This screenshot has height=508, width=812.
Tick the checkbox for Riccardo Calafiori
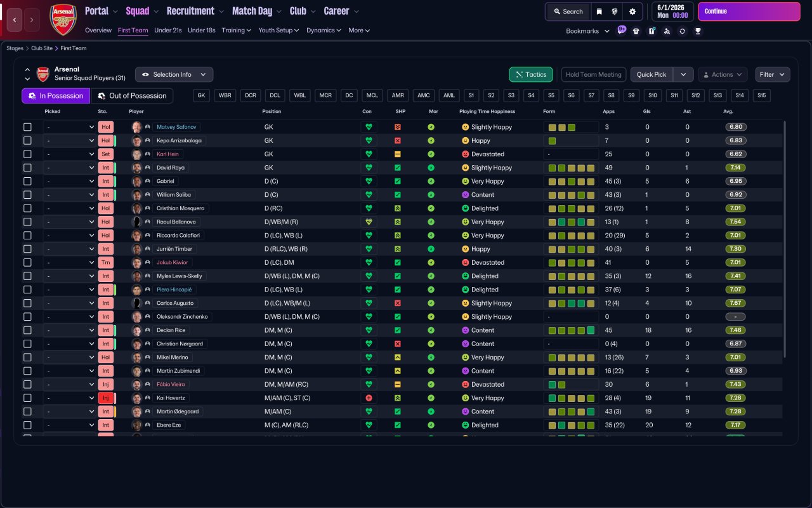pyautogui.click(x=27, y=236)
